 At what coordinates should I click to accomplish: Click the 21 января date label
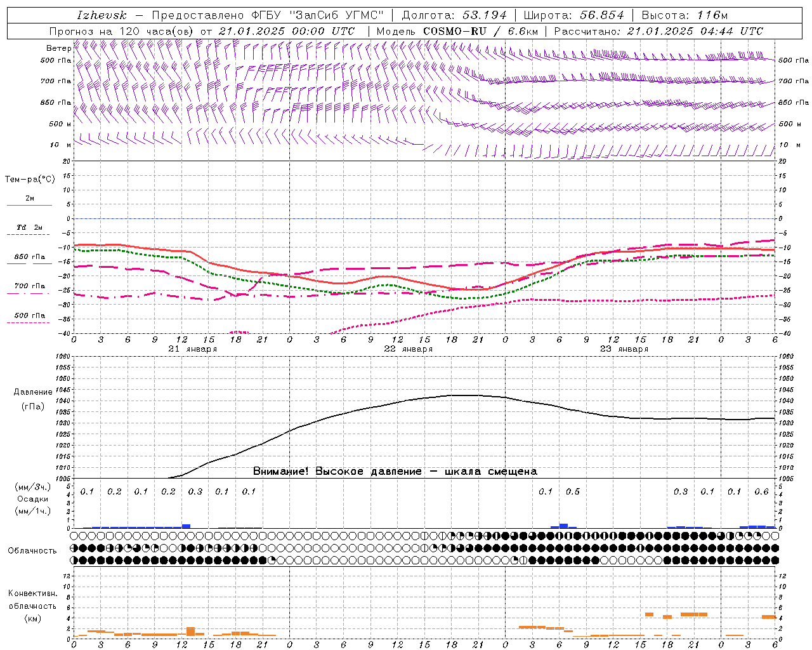coord(192,349)
